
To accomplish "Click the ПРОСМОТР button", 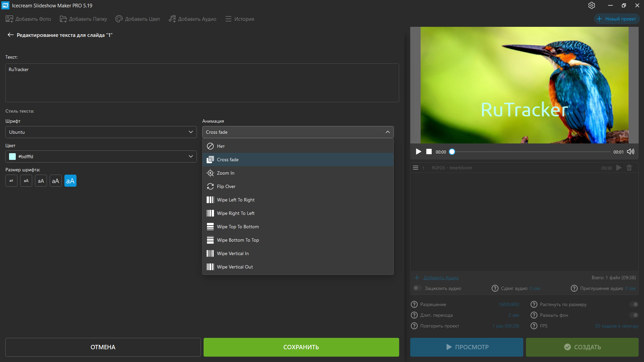I will pyautogui.click(x=467, y=347).
